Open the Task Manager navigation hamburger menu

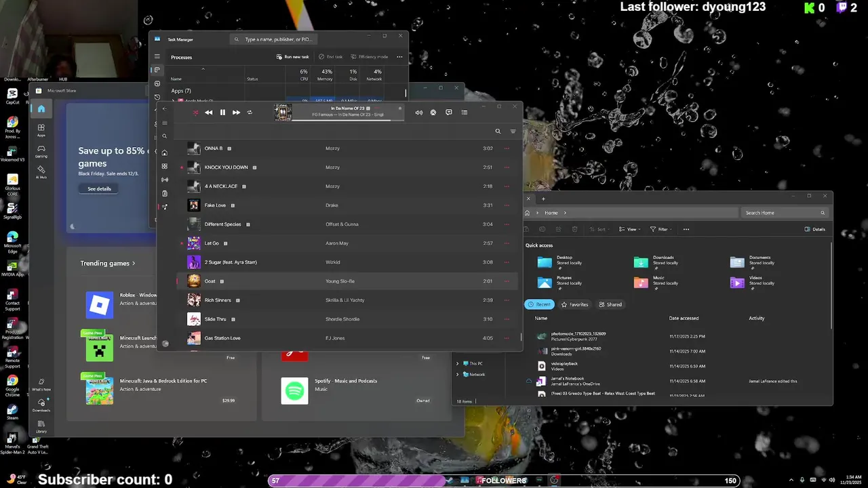(157, 57)
